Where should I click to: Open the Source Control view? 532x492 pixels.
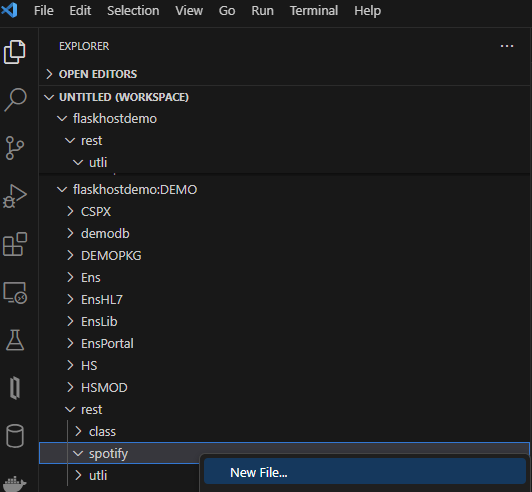(x=15, y=148)
